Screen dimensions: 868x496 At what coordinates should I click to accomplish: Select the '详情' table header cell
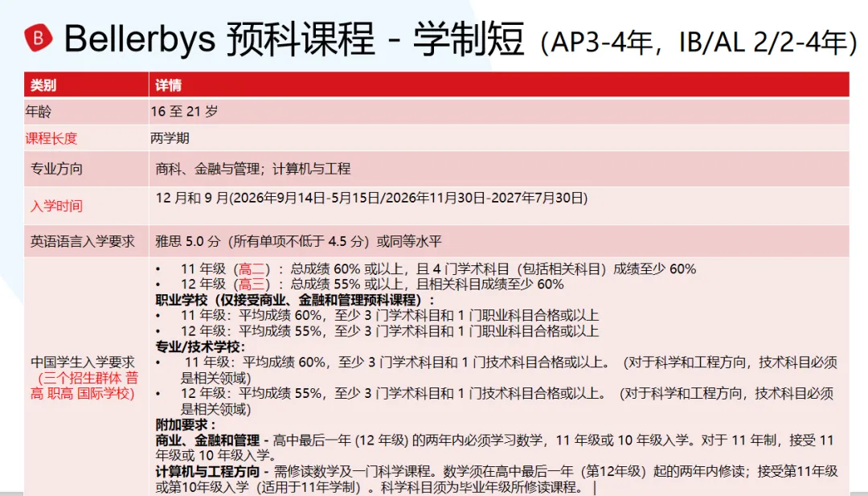(x=499, y=85)
